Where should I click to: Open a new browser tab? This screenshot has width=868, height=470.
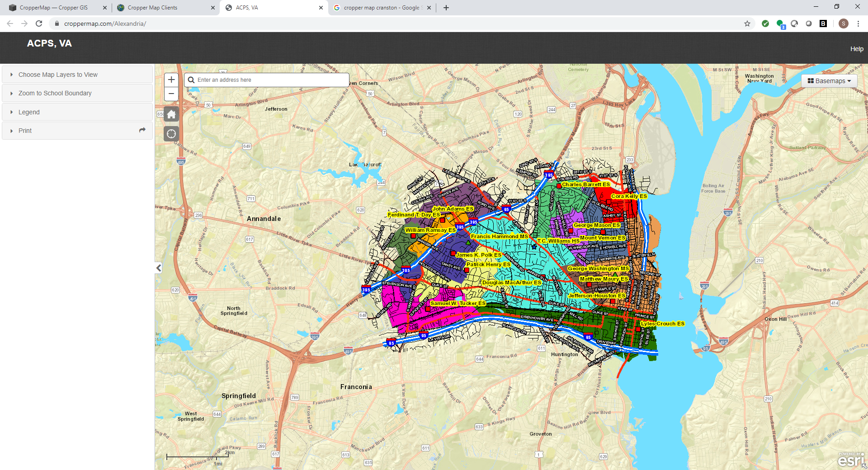click(446, 8)
